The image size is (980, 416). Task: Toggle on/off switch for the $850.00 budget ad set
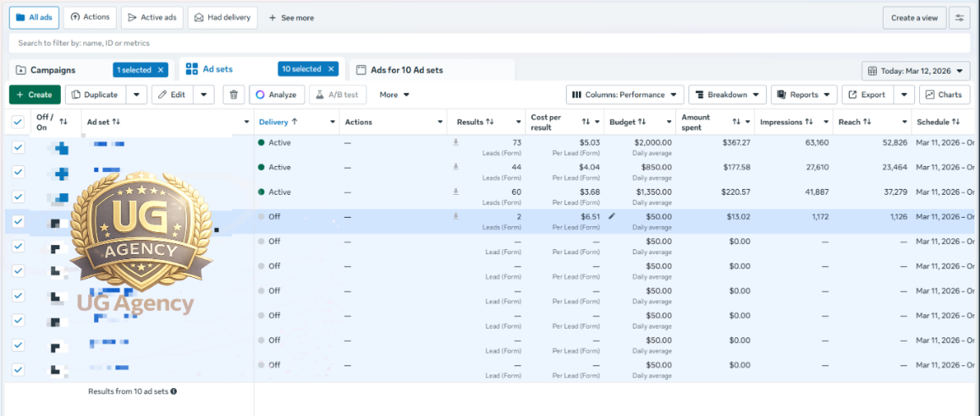[x=60, y=174]
